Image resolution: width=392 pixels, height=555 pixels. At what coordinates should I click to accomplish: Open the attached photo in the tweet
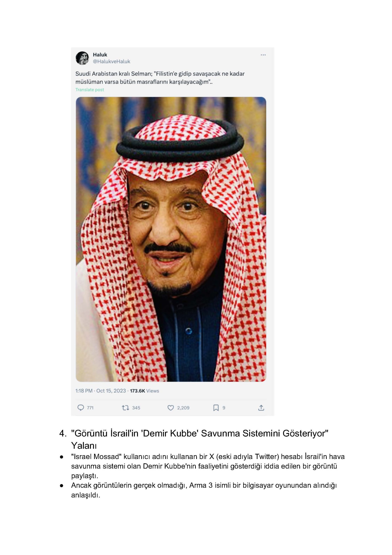[171, 239]
